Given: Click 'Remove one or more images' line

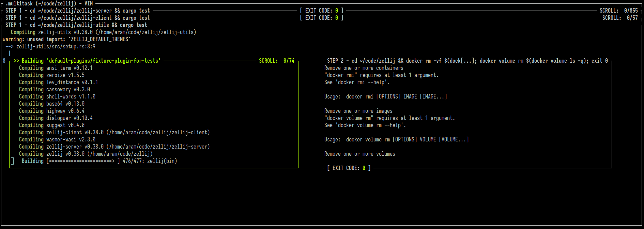Looking at the screenshot, I should tap(358, 111).
